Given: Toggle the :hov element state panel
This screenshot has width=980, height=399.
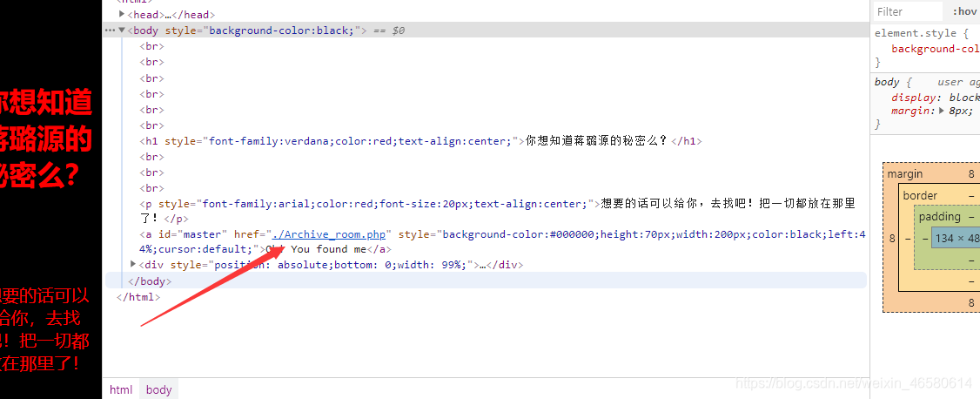Looking at the screenshot, I should [x=964, y=12].
